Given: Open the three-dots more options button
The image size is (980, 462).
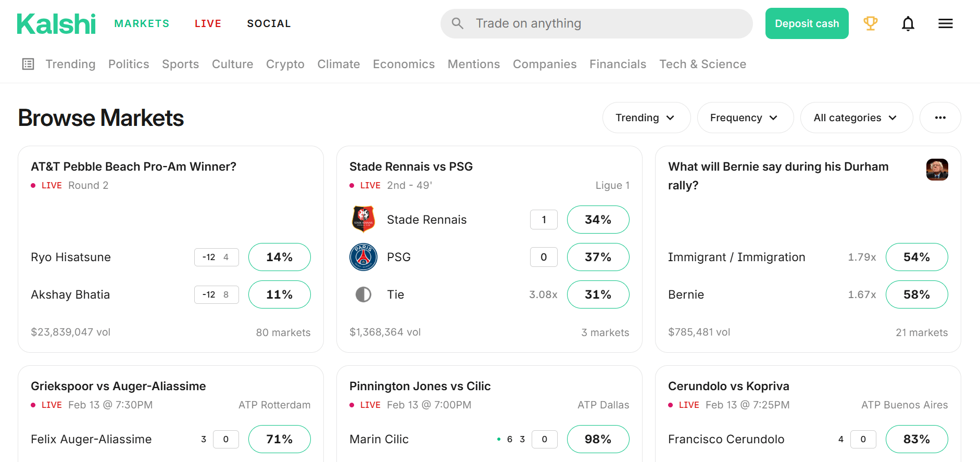Looking at the screenshot, I should click(940, 118).
